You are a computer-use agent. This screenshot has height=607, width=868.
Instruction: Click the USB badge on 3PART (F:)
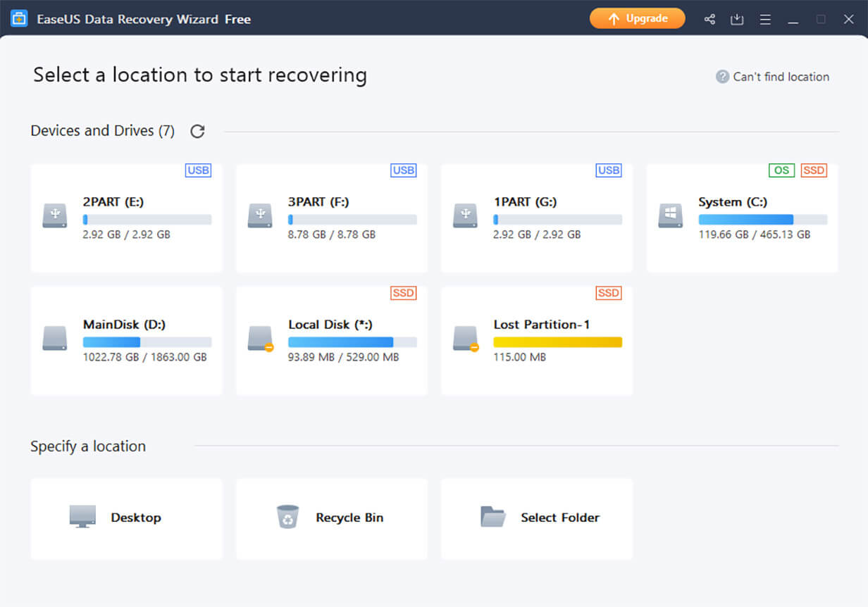pos(404,170)
